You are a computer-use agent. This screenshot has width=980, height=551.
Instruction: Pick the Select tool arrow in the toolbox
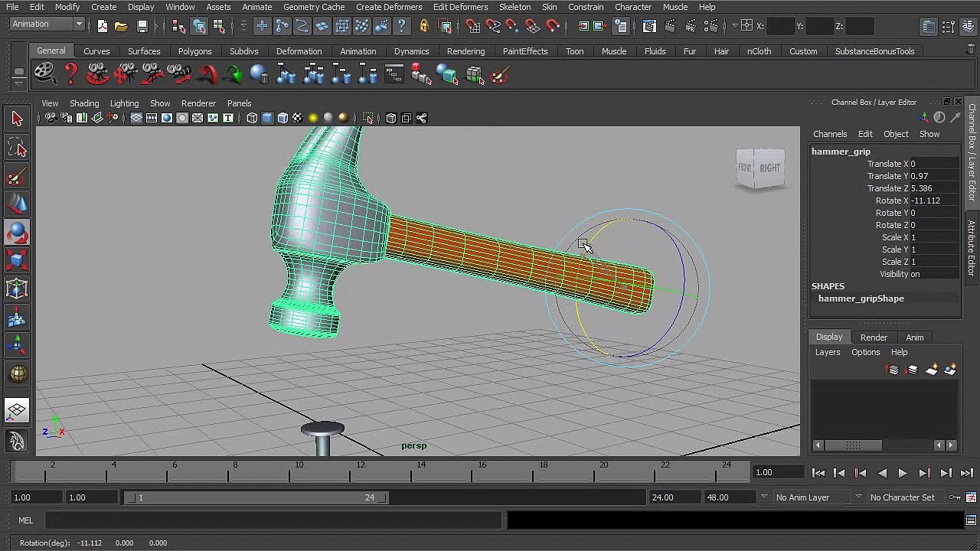point(17,119)
